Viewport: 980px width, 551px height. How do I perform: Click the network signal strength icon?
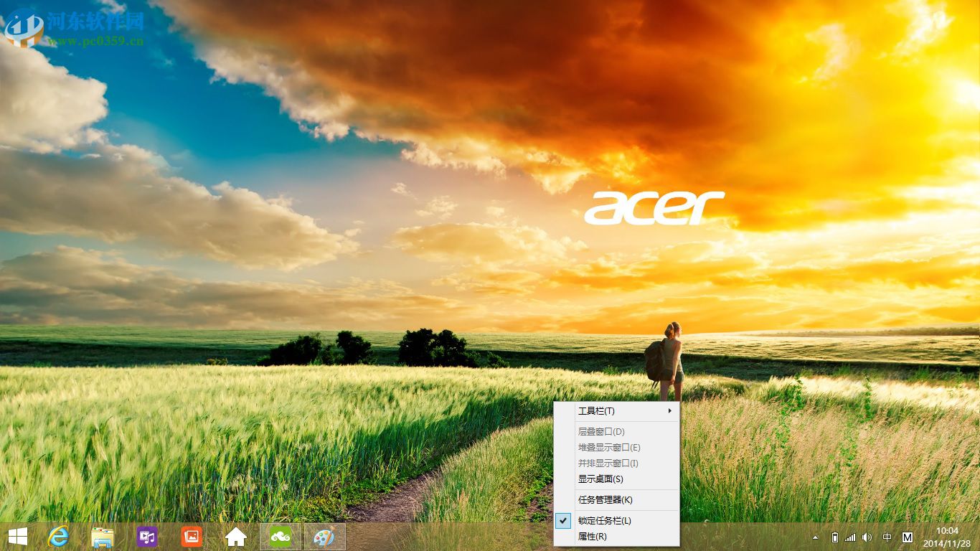pos(850,537)
